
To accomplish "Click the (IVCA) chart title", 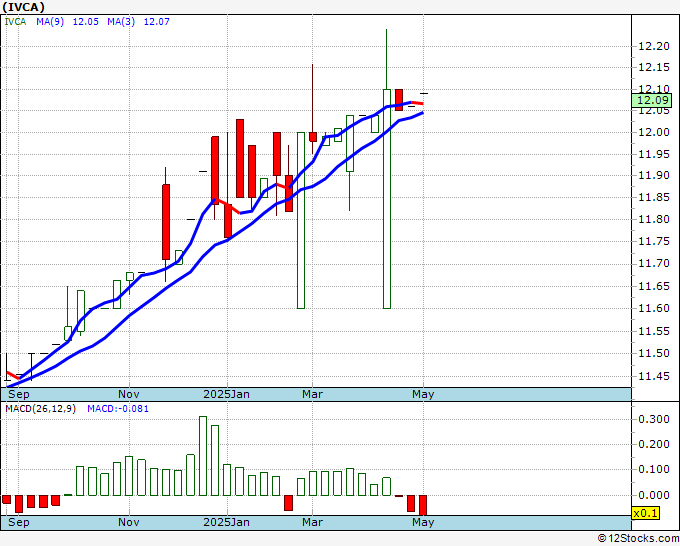I will coord(23,7).
